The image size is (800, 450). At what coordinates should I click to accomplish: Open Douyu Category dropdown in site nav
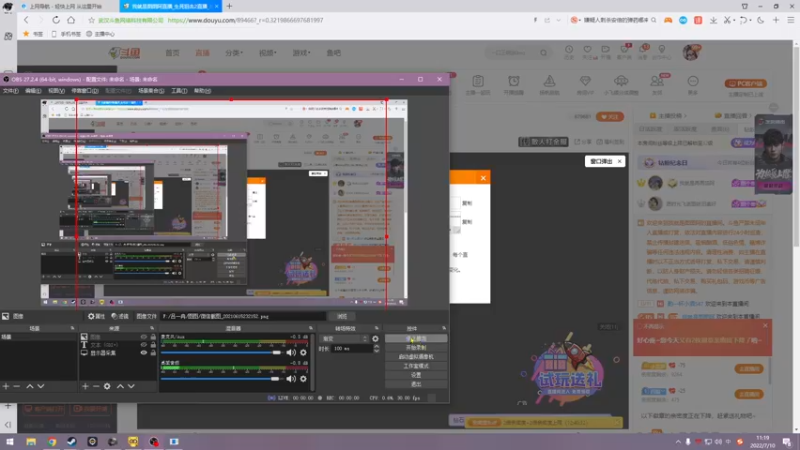234,53
